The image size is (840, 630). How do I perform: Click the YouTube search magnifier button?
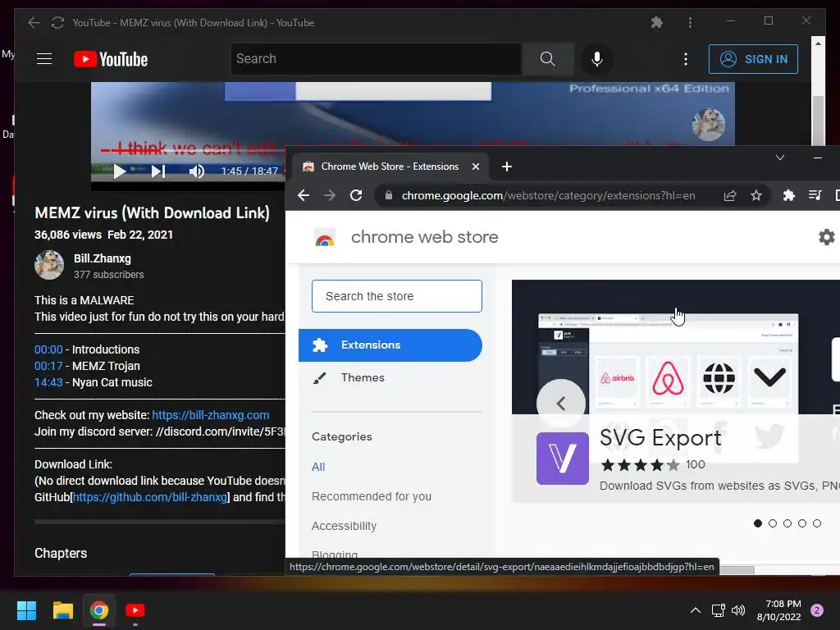(x=547, y=59)
